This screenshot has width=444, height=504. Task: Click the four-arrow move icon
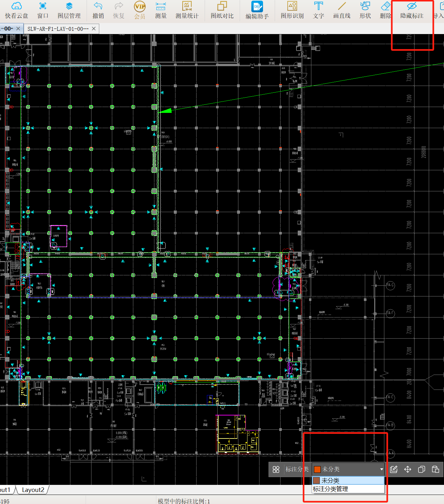click(x=408, y=469)
